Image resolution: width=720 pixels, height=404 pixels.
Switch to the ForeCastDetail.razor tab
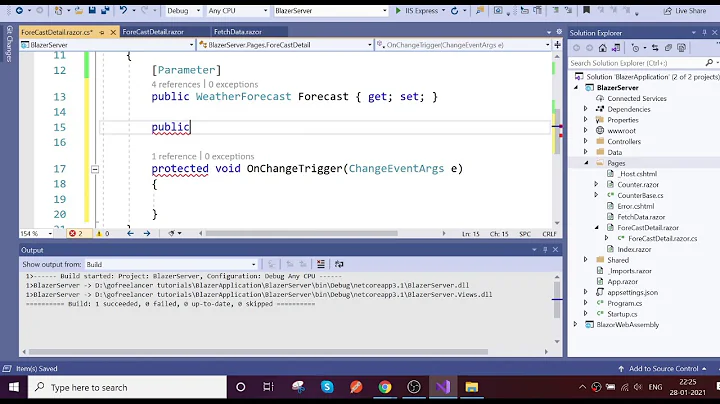click(155, 32)
